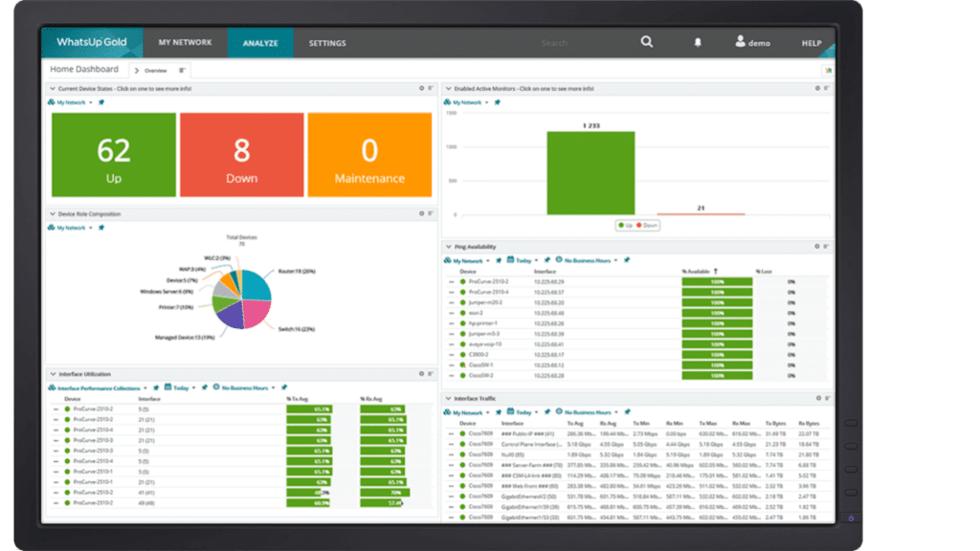Viewport: 980px width, 551px height.
Task: Collapse the Device Role Composition panel
Action: 53,213
